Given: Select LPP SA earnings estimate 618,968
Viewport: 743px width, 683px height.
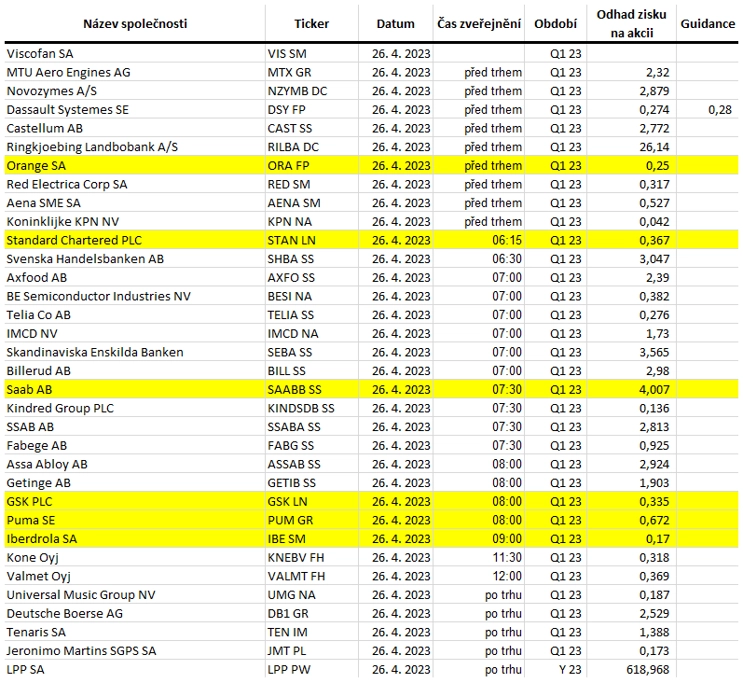Looking at the screenshot, I should pyautogui.click(x=648, y=670).
